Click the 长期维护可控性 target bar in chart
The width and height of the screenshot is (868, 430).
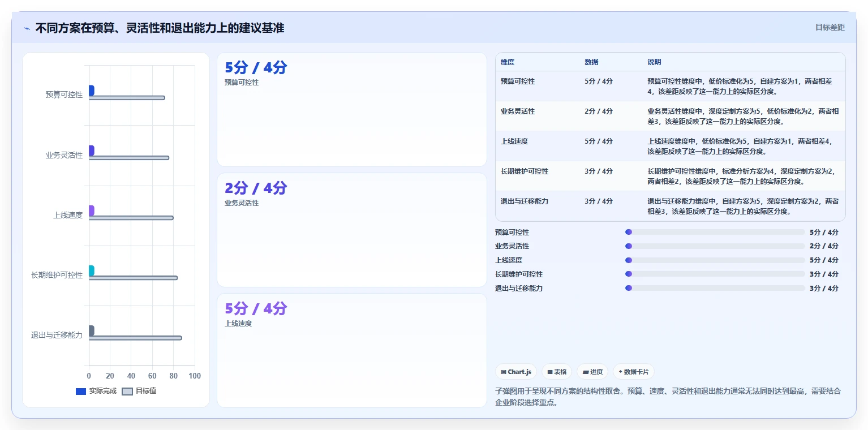click(133, 278)
